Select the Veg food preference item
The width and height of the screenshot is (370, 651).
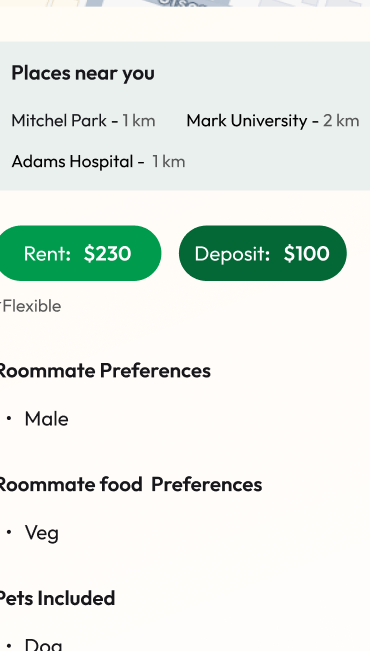(42, 533)
